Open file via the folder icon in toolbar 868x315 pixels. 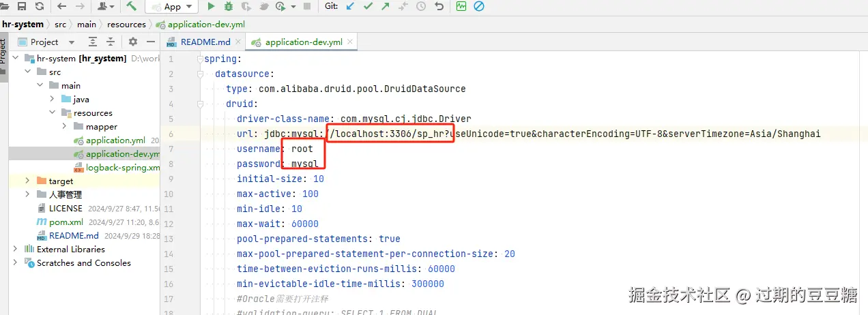pos(5,6)
